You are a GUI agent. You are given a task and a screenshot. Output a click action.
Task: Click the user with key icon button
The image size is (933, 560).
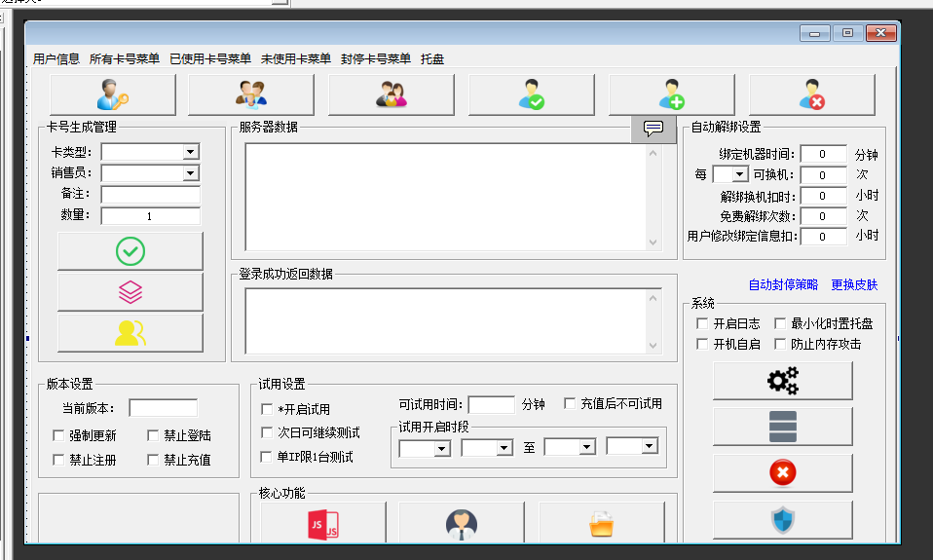tap(112, 95)
